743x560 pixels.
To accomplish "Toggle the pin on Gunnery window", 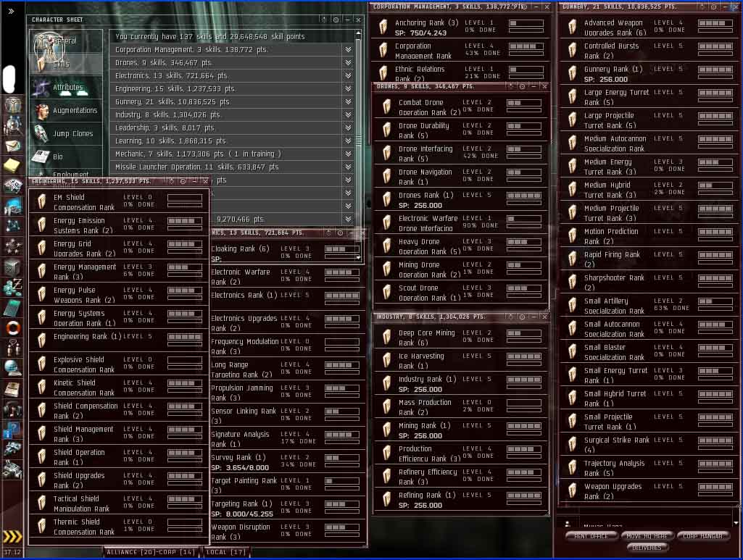I will [702, 7].
